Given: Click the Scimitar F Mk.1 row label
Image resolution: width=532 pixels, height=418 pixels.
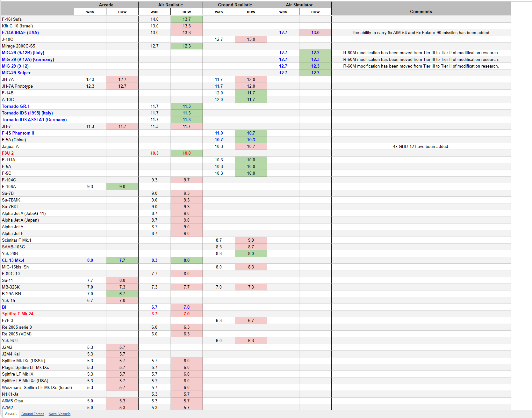Looking at the screenshot, I should 17,240.
